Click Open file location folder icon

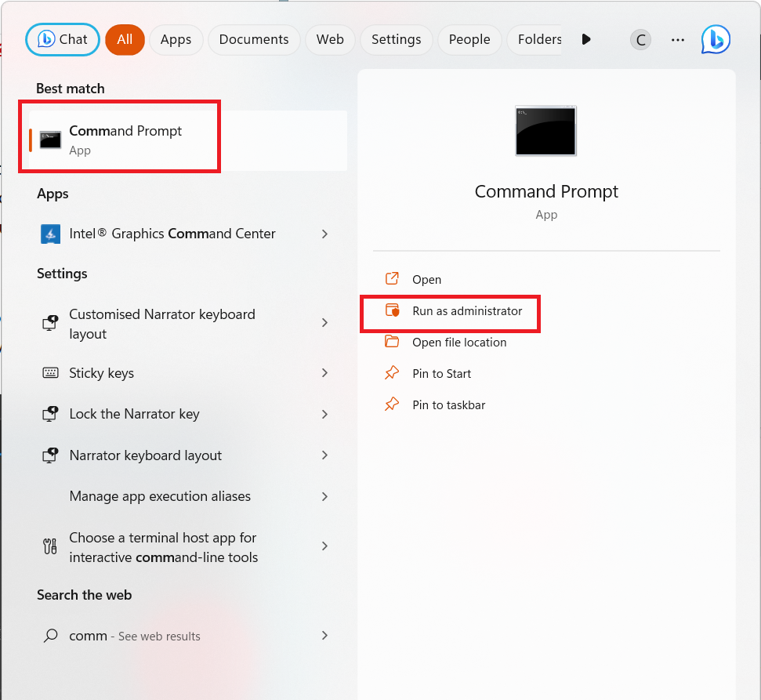tap(392, 343)
